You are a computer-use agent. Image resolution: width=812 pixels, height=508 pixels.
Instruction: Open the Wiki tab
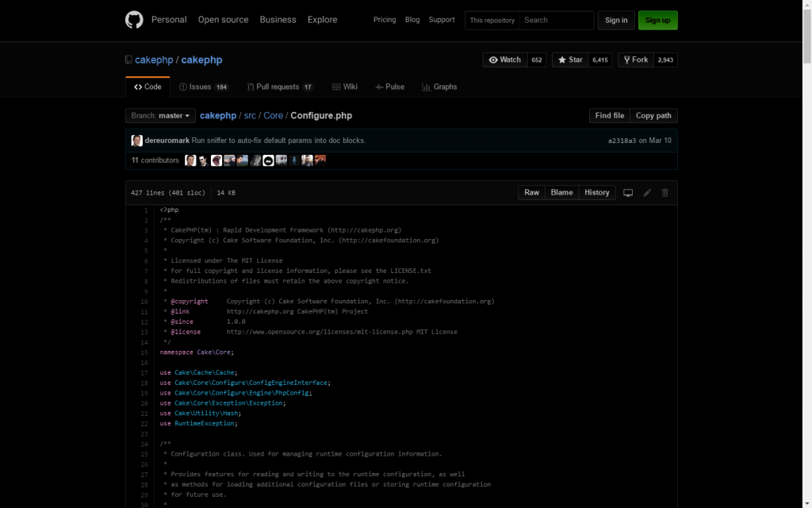click(x=345, y=87)
